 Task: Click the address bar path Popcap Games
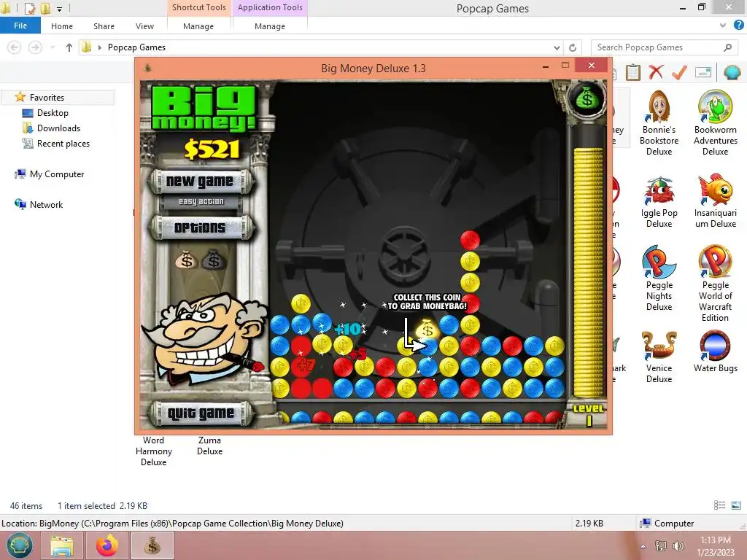[x=136, y=47]
